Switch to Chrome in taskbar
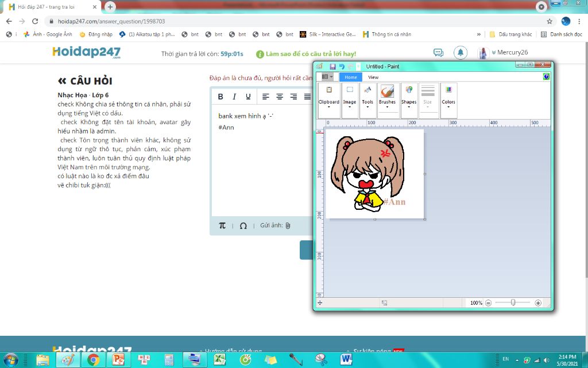The height and width of the screenshot is (368, 588). pyautogui.click(x=94, y=360)
